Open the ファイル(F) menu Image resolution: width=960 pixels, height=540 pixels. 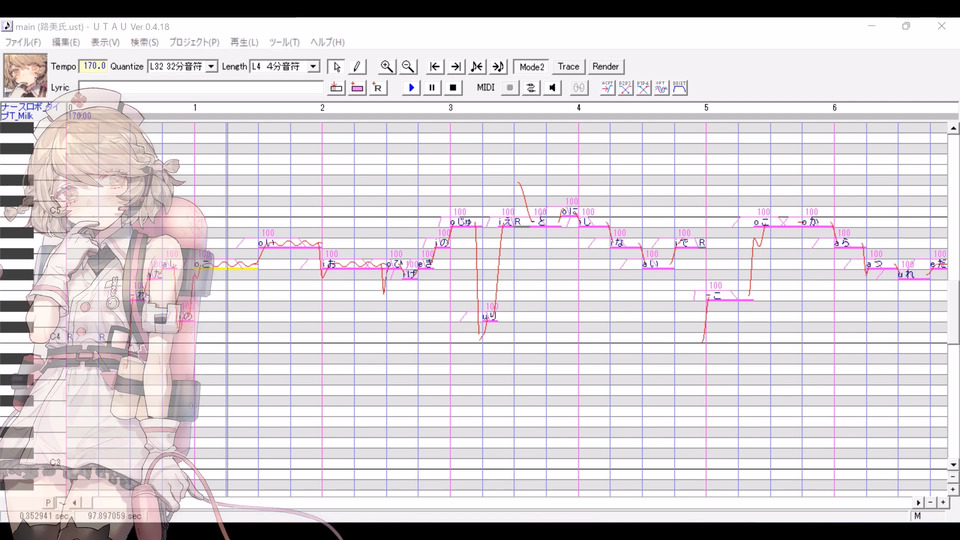(x=23, y=42)
